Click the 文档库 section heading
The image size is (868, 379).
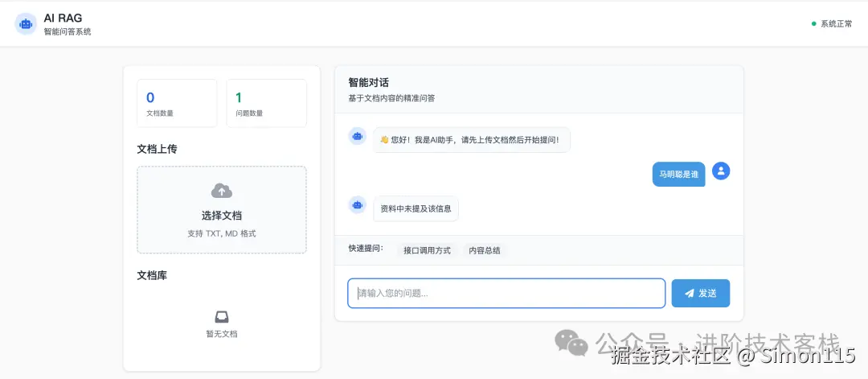[x=152, y=275]
